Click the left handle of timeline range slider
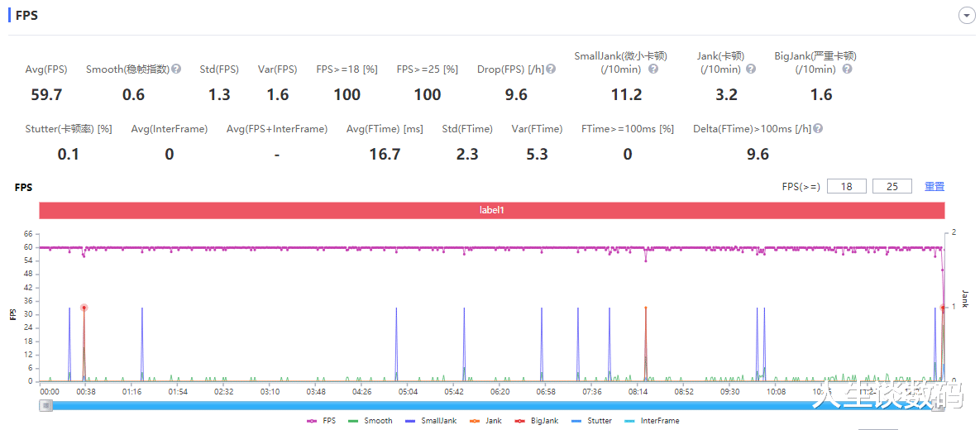 pos(45,406)
